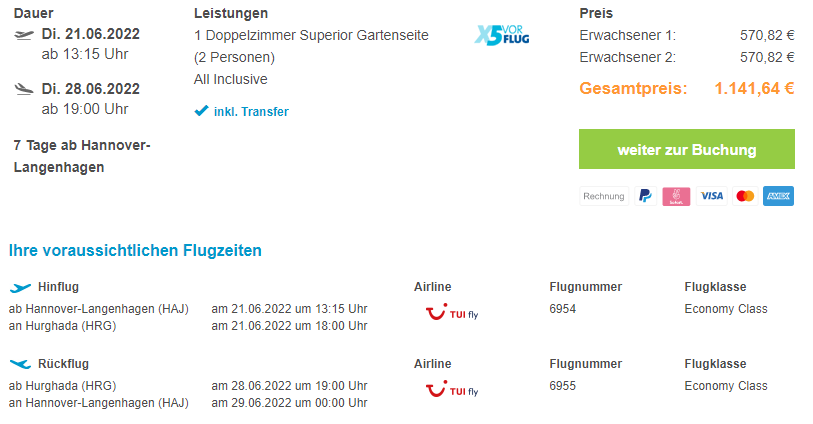This screenshot has height=424, width=813.
Task: Click the blue Rückflug airplane icon
Action: [x=20, y=364]
